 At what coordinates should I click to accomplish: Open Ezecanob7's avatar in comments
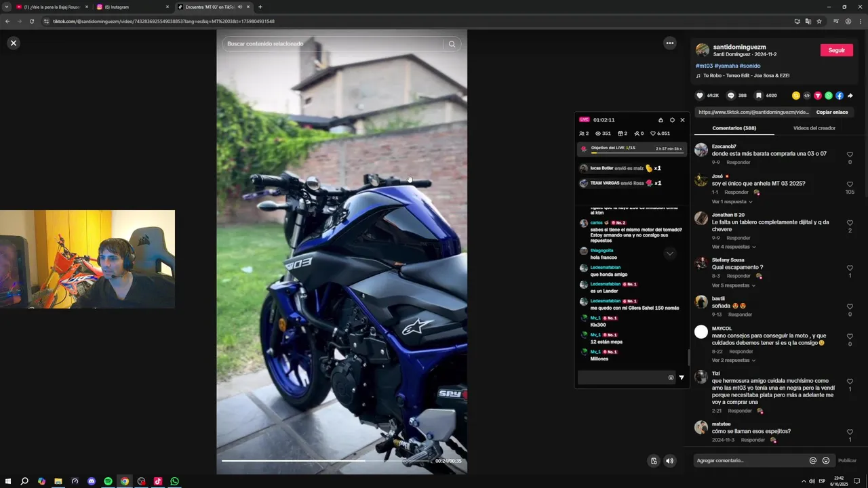coord(701,150)
